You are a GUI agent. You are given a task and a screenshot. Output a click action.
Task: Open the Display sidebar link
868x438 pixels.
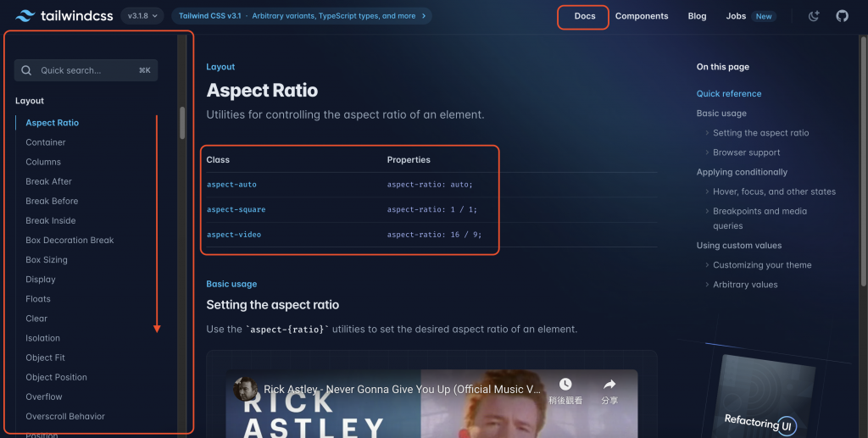[x=41, y=280]
